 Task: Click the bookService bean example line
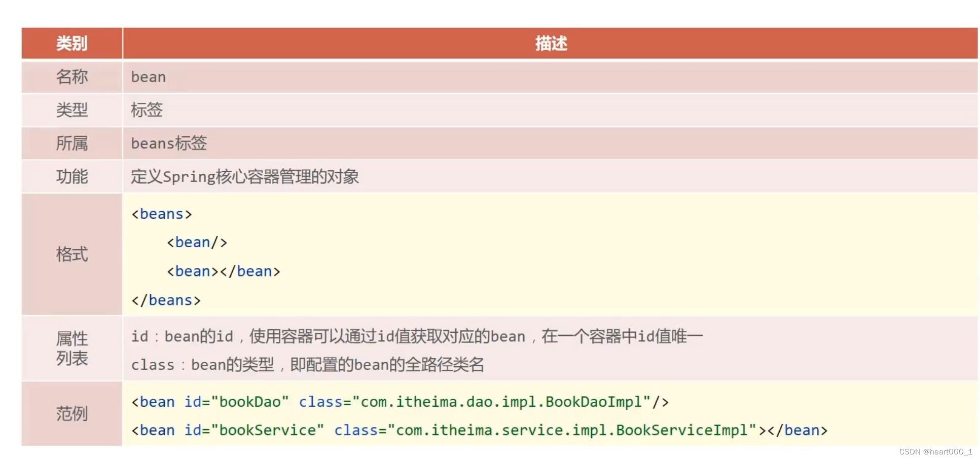[x=479, y=430]
